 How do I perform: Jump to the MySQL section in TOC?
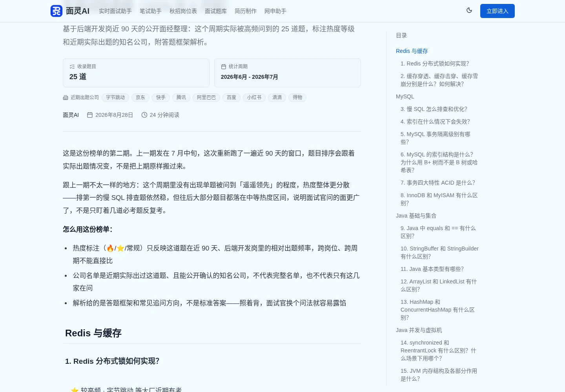(405, 96)
